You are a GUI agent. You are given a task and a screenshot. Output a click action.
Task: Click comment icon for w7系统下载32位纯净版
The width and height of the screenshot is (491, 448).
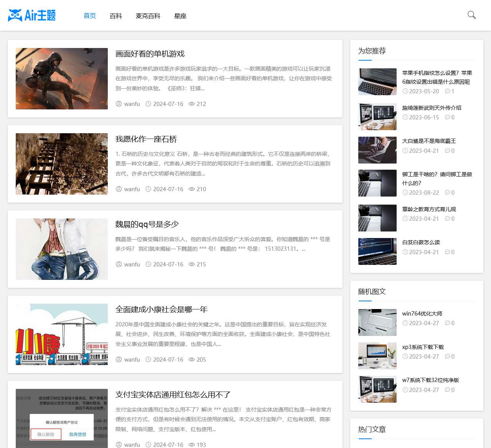coord(447,390)
